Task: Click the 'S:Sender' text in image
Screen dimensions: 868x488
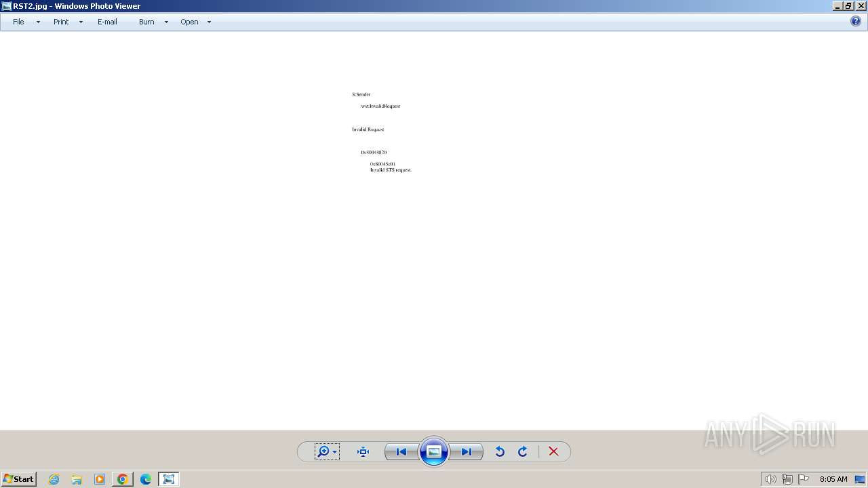Action: coord(361,94)
